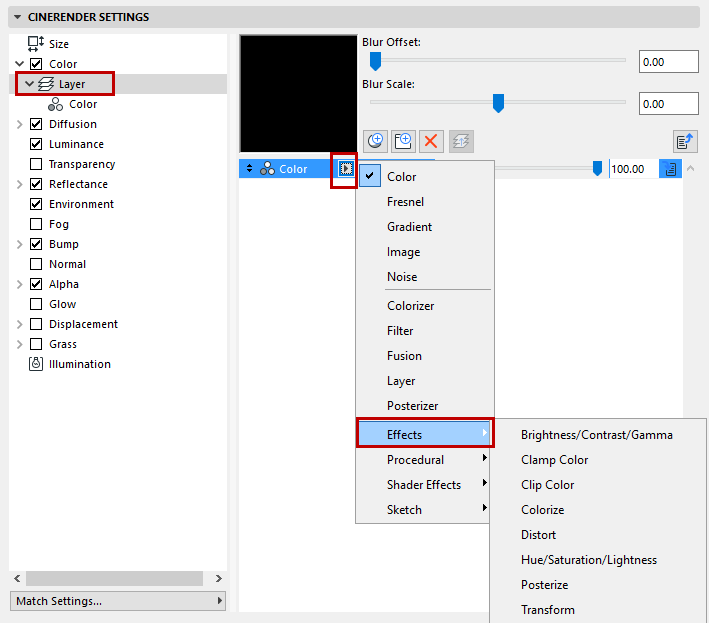Viewport: 709px width, 623px height.
Task: Click the Blur Scale slider handle
Action: [x=498, y=103]
